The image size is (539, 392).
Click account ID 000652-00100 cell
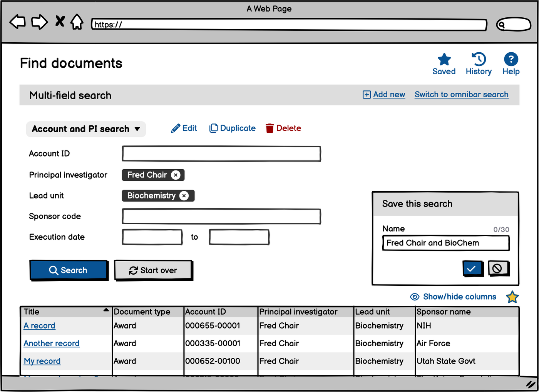pos(221,361)
